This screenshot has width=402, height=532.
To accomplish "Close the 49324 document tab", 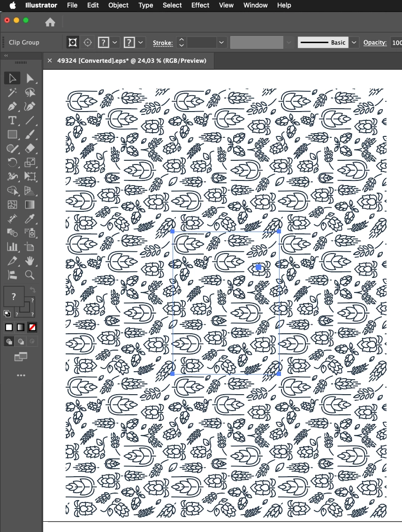I will click(50, 60).
